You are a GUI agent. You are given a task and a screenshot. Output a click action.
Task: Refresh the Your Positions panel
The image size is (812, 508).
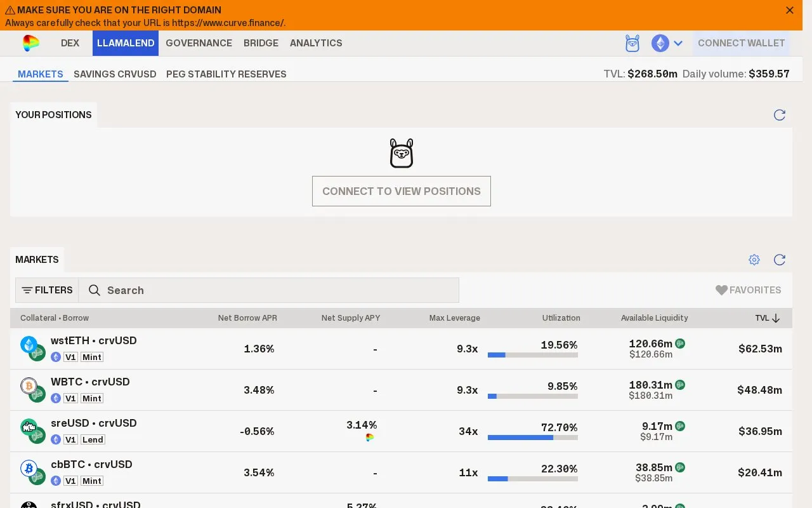780,115
